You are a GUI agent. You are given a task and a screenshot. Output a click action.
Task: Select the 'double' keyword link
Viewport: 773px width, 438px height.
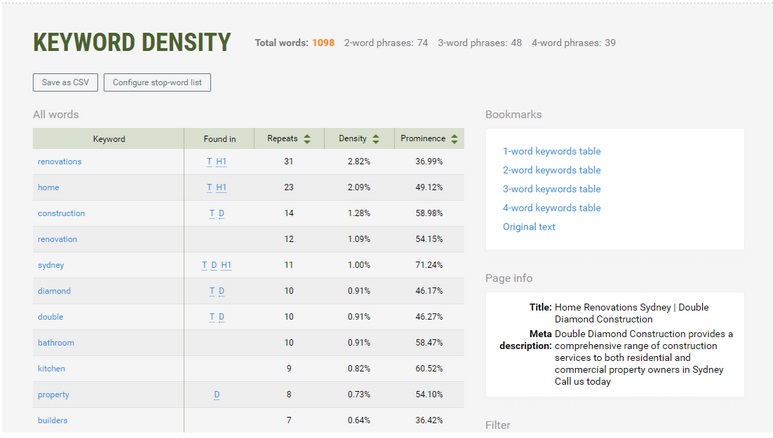[x=50, y=317]
